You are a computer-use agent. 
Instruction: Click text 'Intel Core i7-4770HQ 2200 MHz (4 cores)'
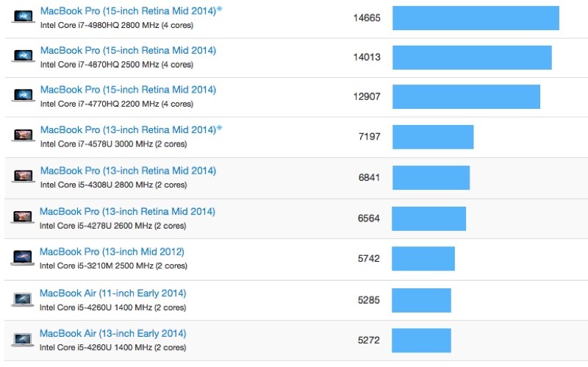tap(117, 104)
